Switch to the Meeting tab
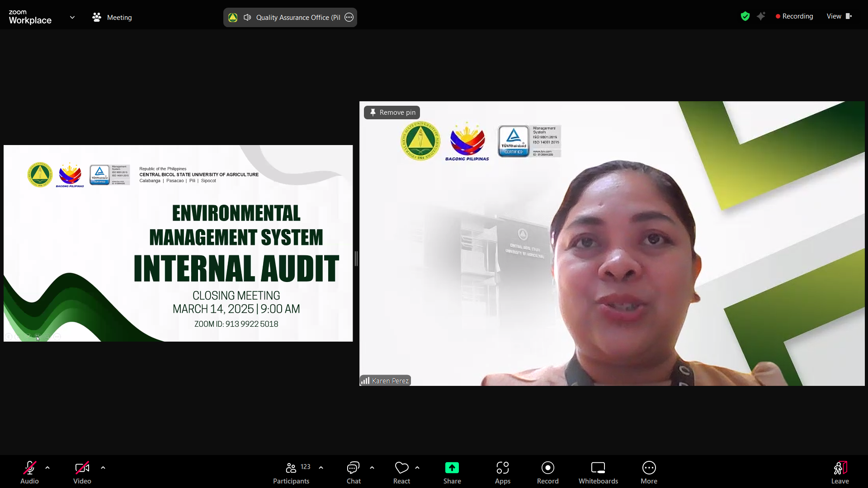 point(112,18)
